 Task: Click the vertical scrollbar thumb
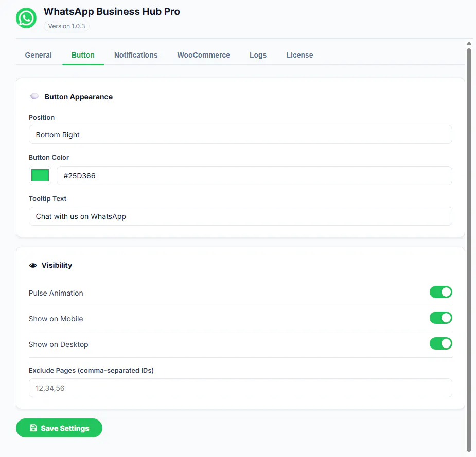click(x=469, y=250)
